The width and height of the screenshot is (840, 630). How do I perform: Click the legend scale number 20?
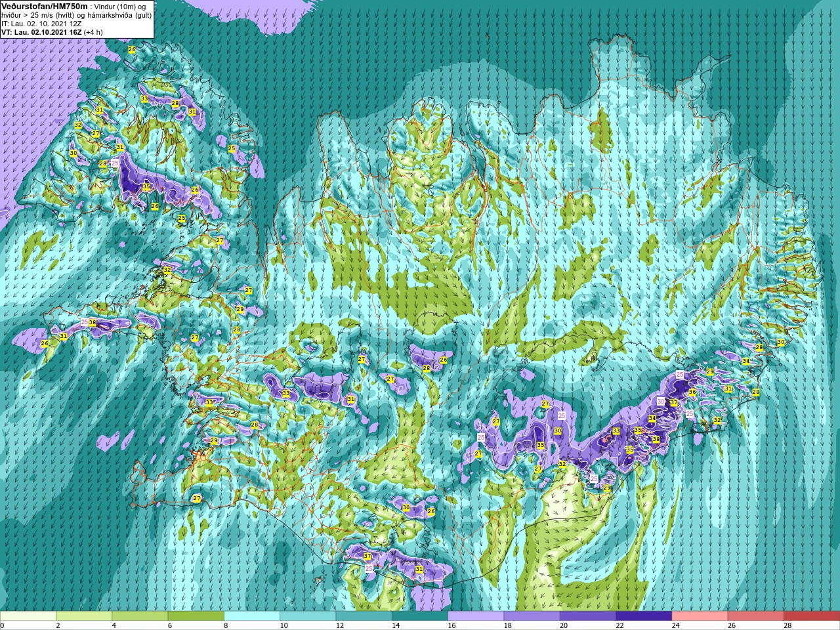click(564, 625)
